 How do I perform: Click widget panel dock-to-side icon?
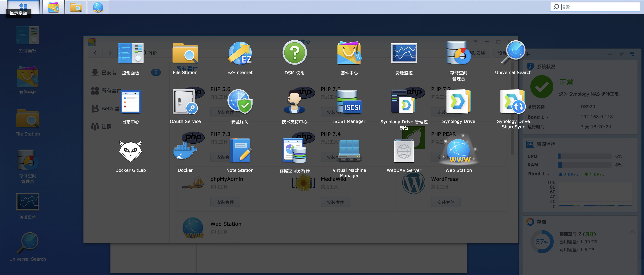click(x=633, y=54)
